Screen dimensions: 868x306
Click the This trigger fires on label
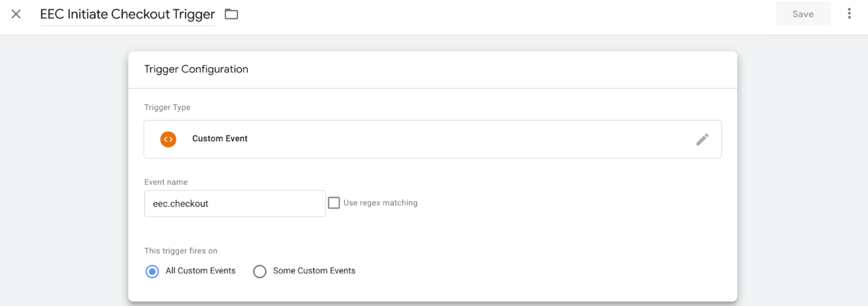[x=181, y=251]
